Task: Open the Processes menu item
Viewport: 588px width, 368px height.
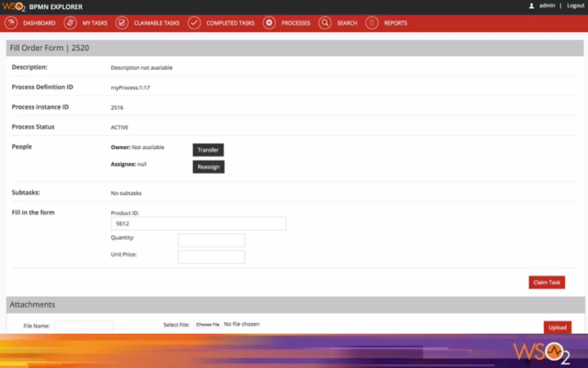Action: (295, 23)
